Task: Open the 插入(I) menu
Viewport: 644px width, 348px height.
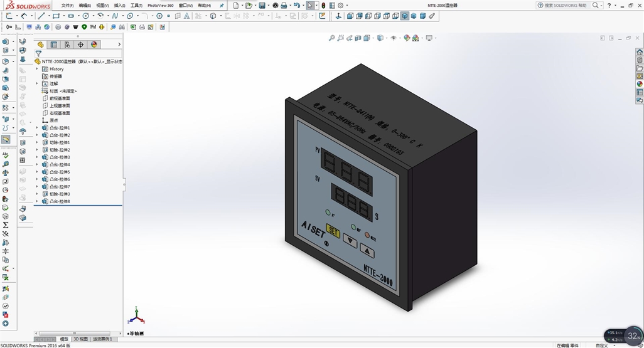Action: 119,6
